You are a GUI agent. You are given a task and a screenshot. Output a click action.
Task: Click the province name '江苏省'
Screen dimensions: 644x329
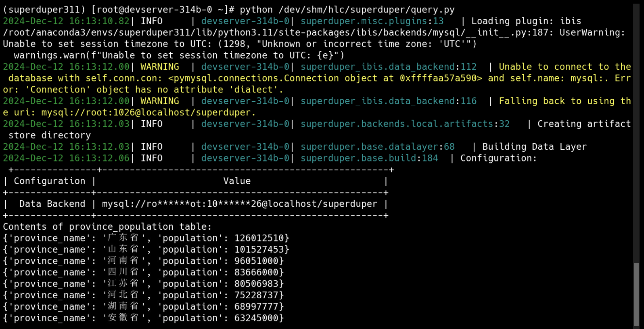point(123,284)
